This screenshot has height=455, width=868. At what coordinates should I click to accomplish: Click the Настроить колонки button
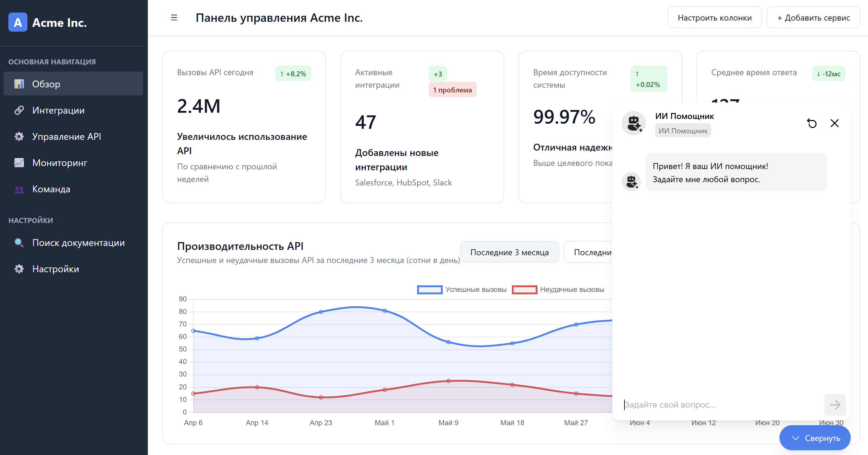coord(715,17)
